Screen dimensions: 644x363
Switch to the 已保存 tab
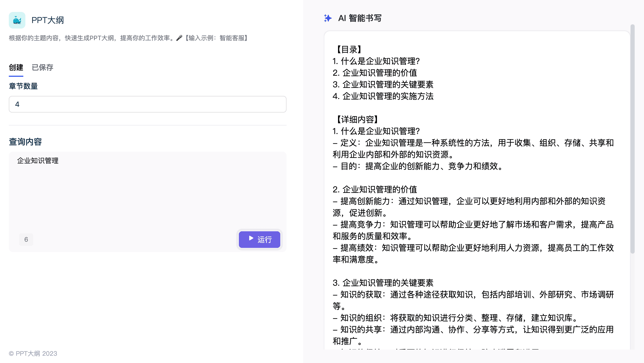(42, 67)
